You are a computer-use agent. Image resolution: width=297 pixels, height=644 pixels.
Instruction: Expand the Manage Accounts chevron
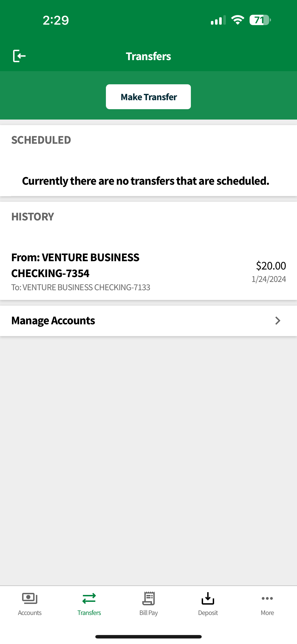277,320
